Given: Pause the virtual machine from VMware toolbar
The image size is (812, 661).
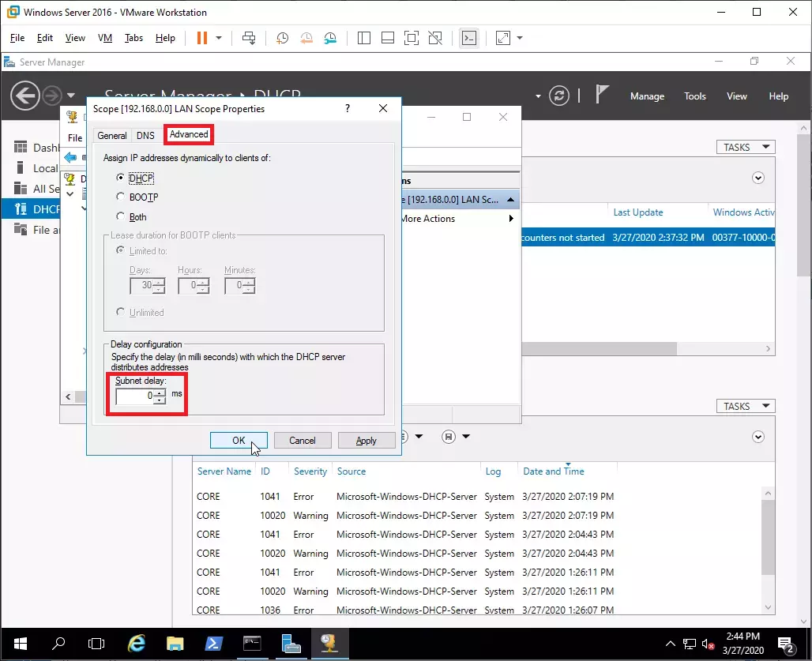Looking at the screenshot, I should 202,38.
